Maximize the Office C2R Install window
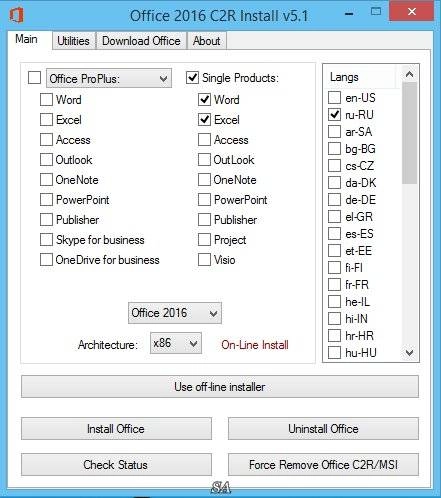The width and height of the screenshot is (441, 498). pyautogui.click(x=376, y=12)
